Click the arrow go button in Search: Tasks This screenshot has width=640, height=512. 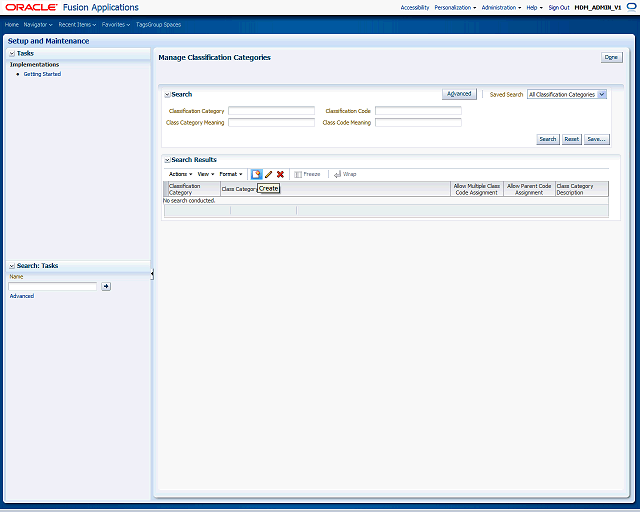(x=106, y=286)
